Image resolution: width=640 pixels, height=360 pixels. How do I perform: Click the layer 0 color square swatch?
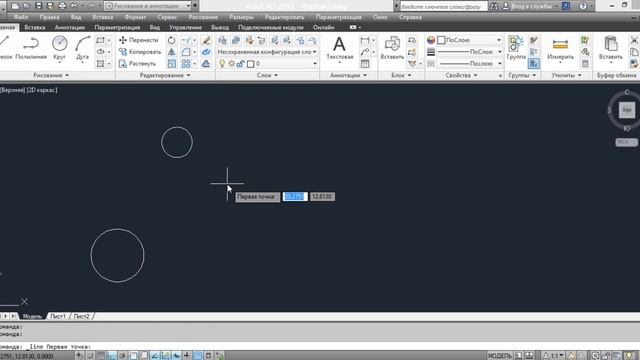point(251,64)
